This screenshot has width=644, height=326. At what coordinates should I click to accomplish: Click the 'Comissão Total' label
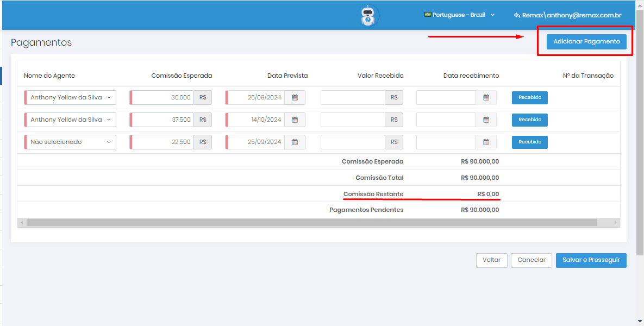379,178
